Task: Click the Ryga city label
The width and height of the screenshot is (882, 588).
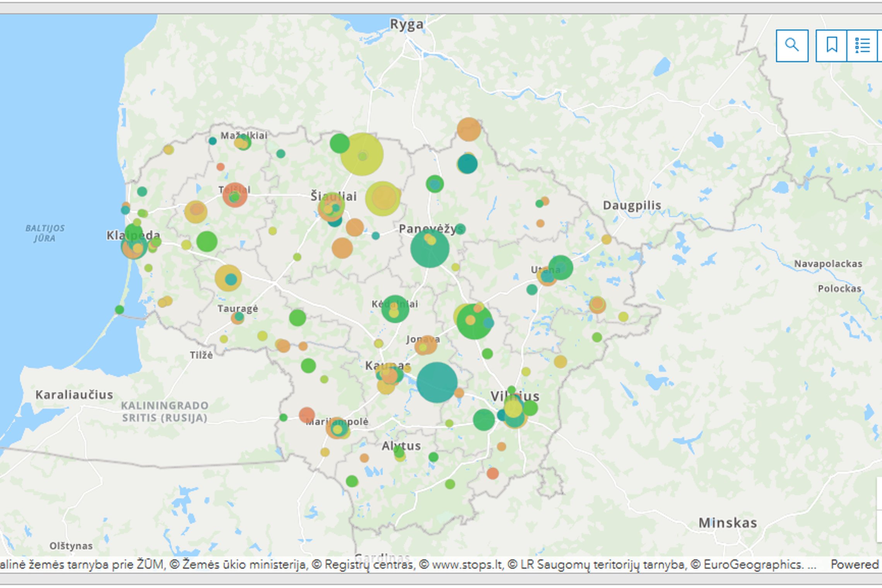Action: point(407,24)
